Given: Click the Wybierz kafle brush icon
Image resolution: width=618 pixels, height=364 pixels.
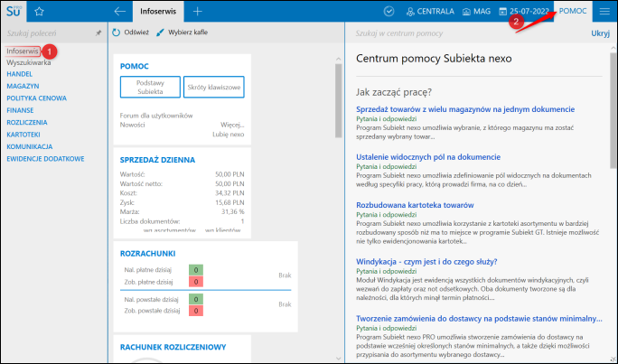Looking at the screenshot, I should [160, 33].
